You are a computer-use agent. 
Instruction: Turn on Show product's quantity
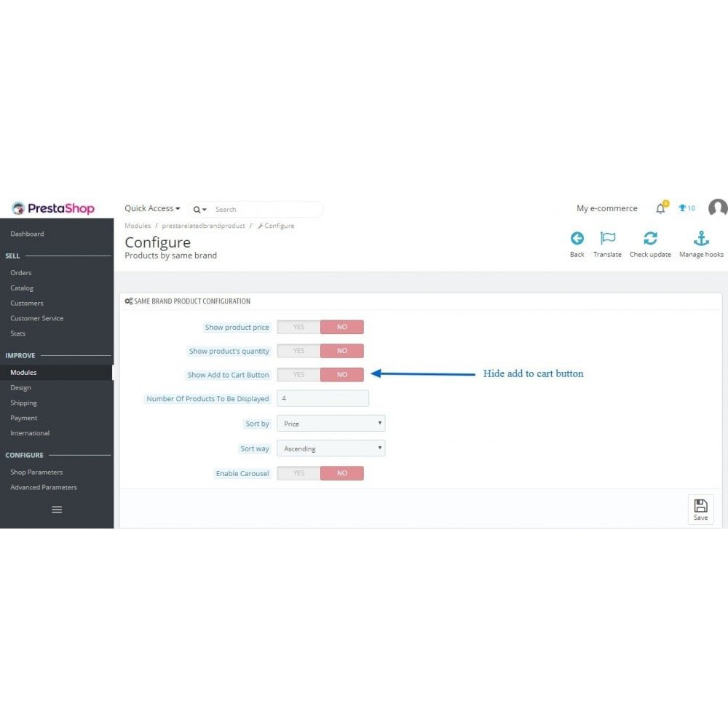298,350
